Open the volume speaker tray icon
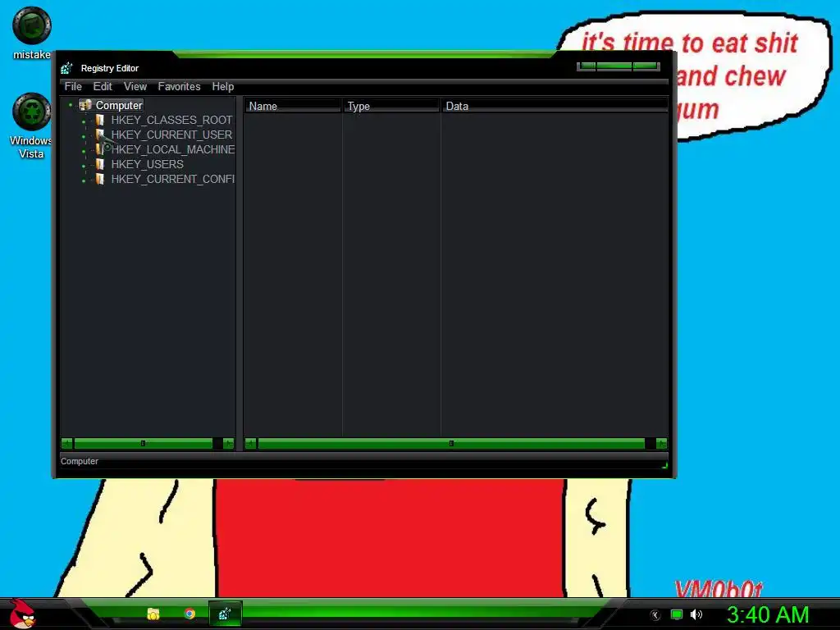 [696, 614]
